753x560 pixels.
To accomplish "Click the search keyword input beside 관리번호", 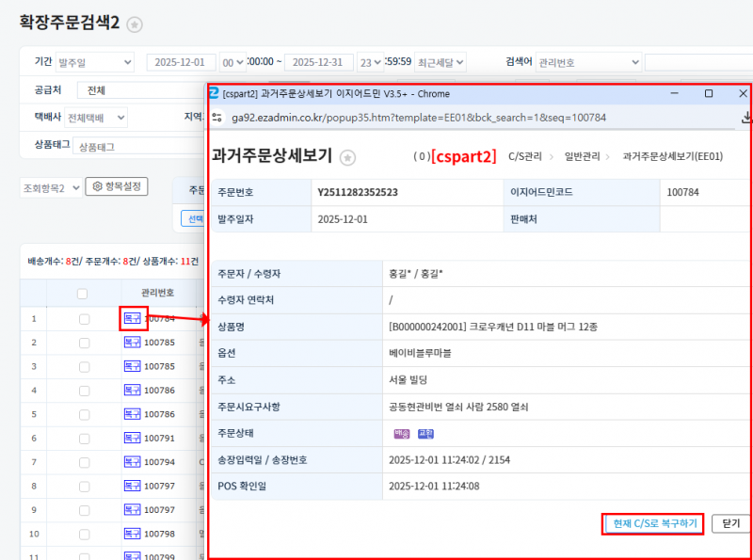I will click(x=698, y=62).
